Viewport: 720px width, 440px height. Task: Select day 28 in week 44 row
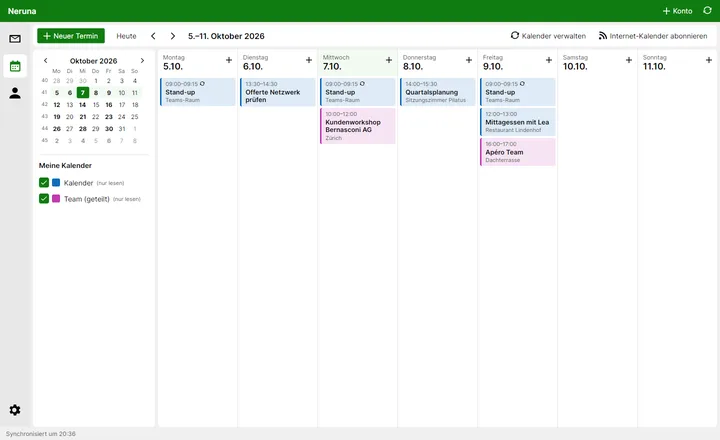[x=83, y=129]
